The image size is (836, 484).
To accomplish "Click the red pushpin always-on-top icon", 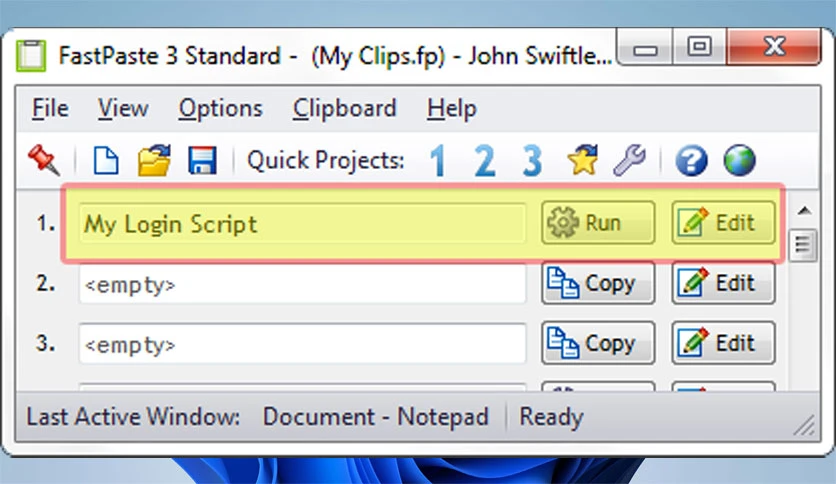I will coord(44,160).
